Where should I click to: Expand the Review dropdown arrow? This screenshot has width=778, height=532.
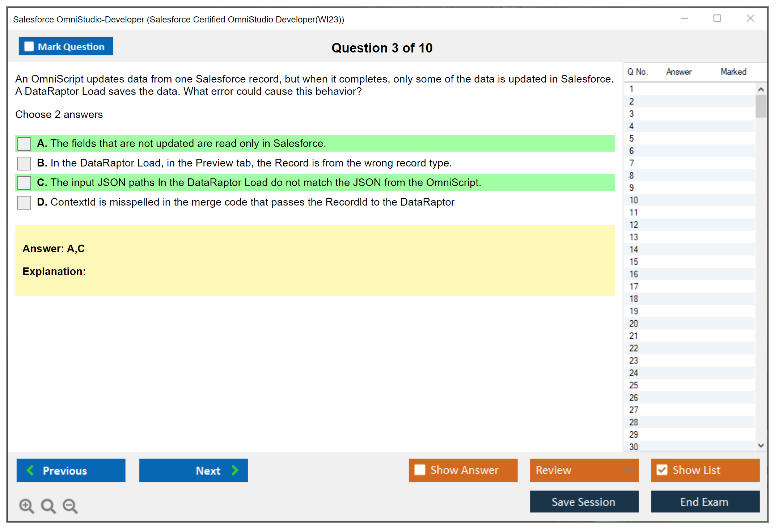628,470
